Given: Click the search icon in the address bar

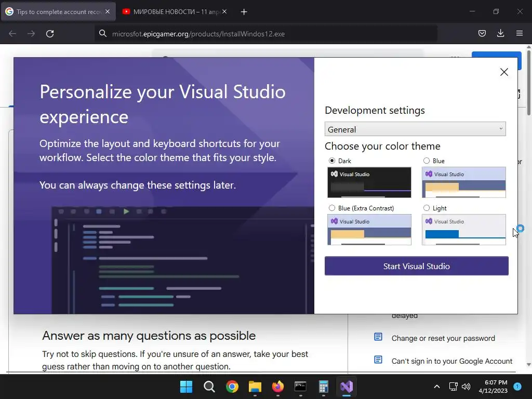Looking at the screenshot, I should coord(102,33).
